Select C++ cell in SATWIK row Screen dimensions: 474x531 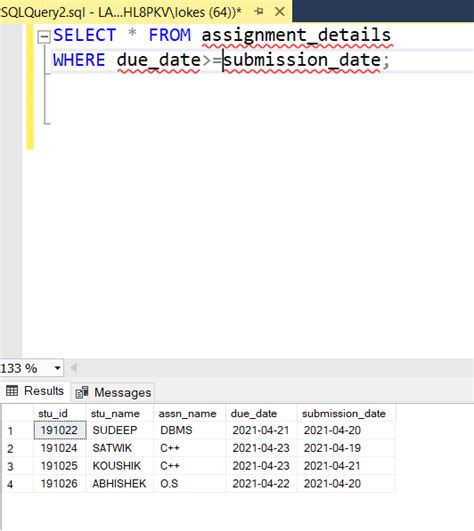click(190, 448)
